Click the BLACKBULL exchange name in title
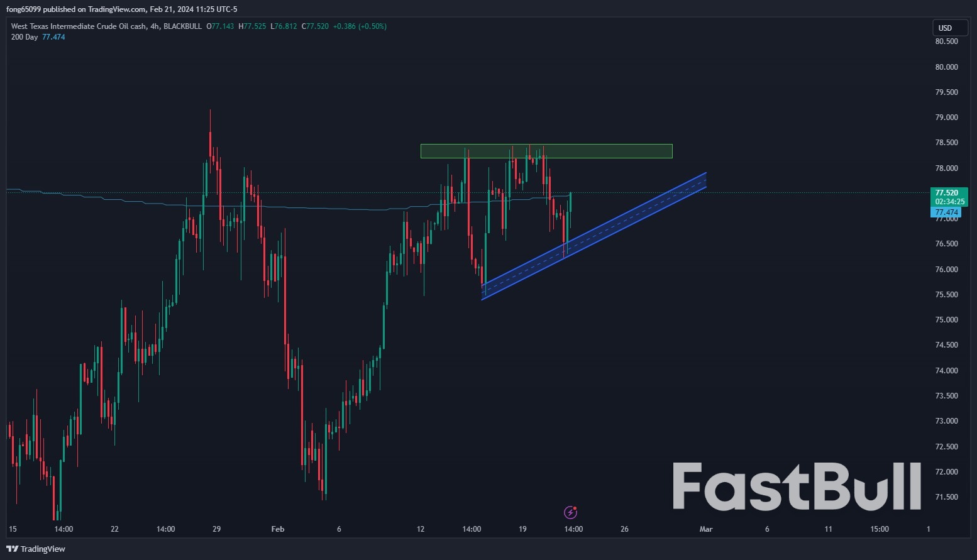The width and height of the screenshot is (977, 560). (x=182, y=26)
